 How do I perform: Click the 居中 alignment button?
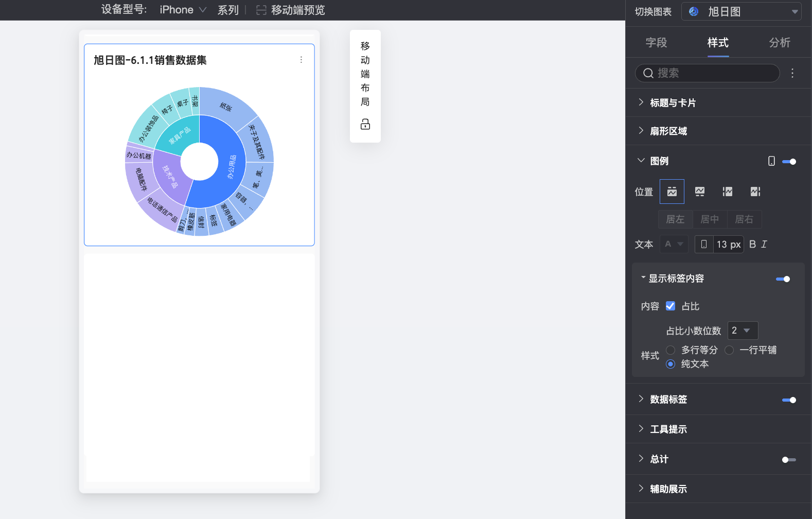point(710,219)
